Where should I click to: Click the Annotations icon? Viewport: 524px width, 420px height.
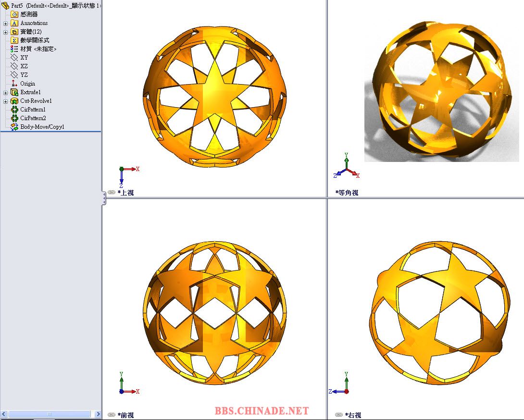14,23
